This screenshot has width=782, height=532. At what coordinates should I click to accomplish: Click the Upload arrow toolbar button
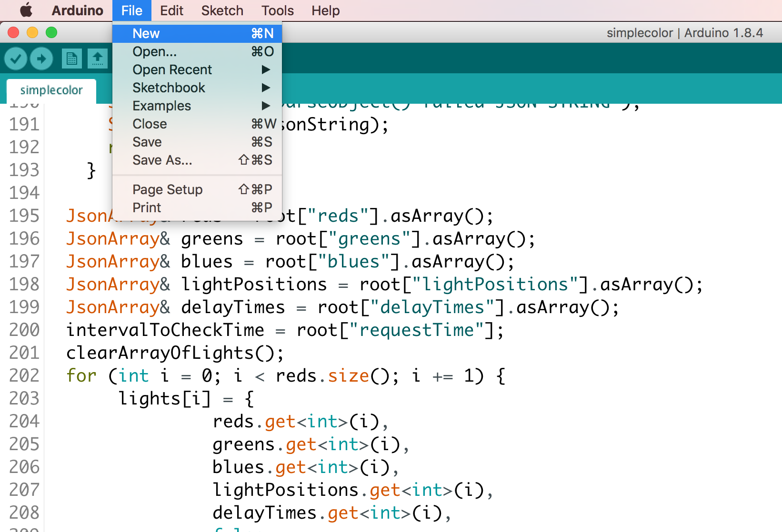click(x=41, y=59)
